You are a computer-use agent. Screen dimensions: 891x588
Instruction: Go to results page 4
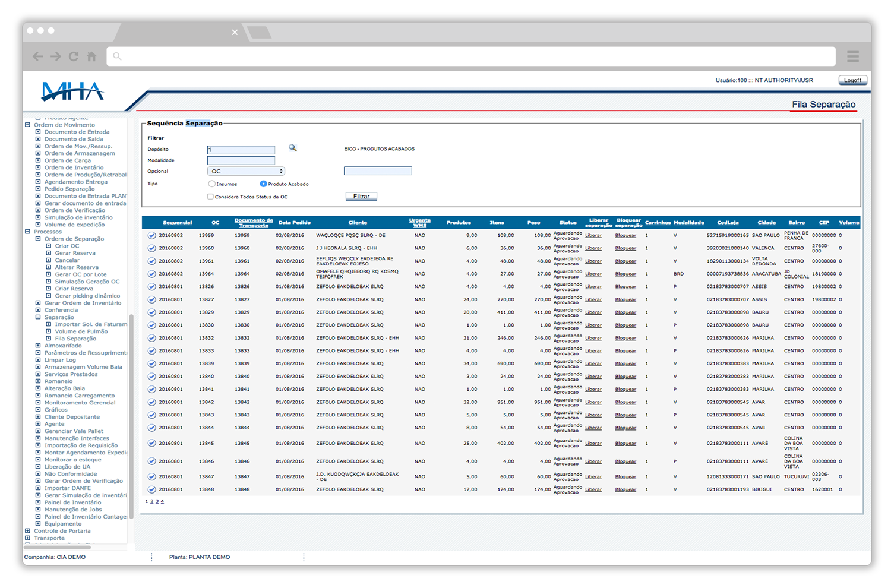pyautogui.click(x=162, y=502)
